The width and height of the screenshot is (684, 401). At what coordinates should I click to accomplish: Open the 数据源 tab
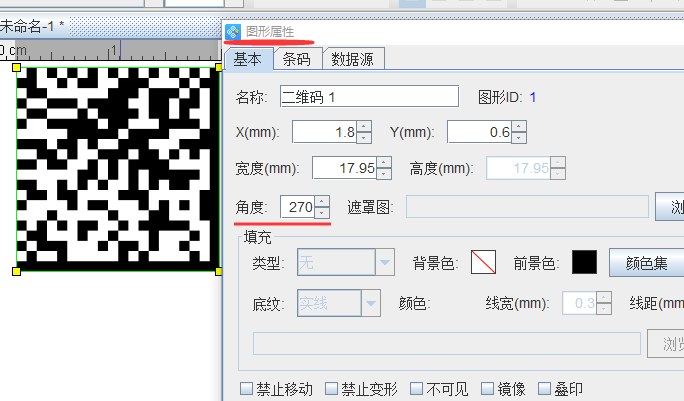(353, 59)
